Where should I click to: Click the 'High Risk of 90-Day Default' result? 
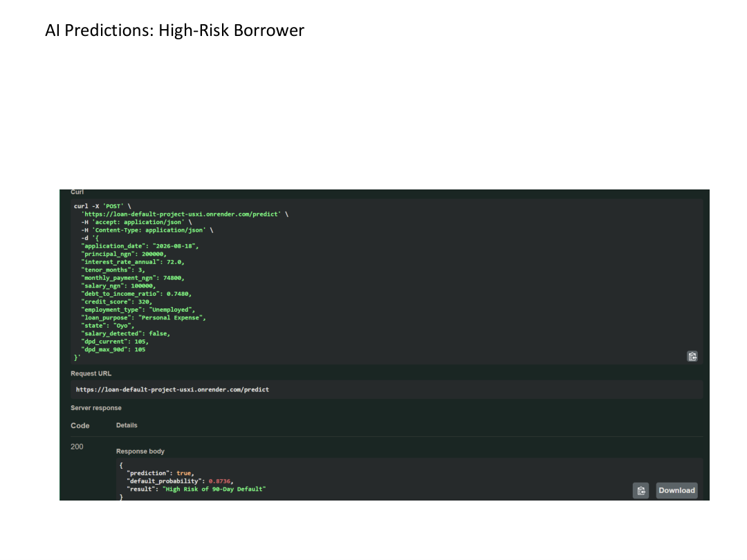click(214, 489)
